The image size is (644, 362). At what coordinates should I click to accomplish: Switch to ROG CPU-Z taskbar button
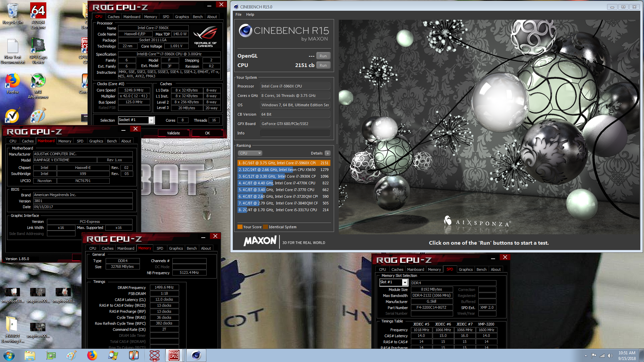click(x=174, y=355)
